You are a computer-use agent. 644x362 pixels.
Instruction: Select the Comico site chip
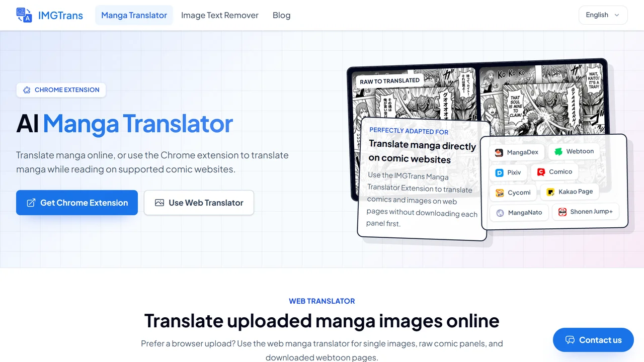[x=554, y=172]
